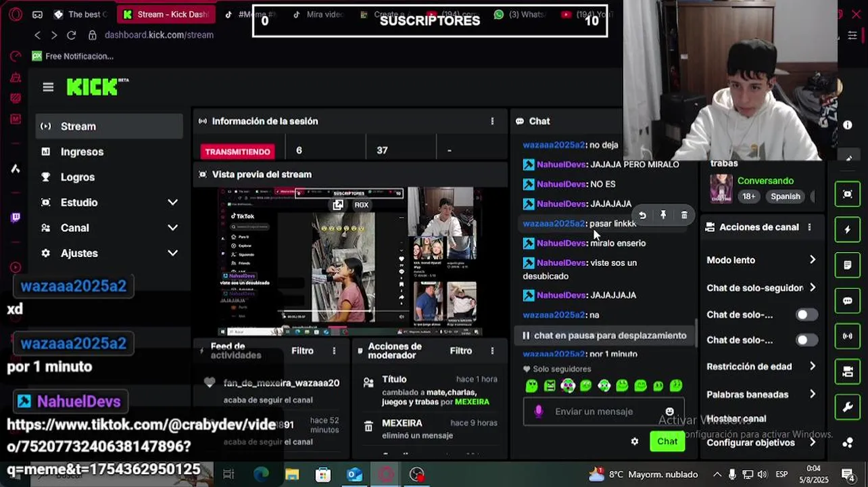Image resolution: width=868 pixels, height=487 pixels.
Task: Open Configurar objetivos settings
Action: [x=761, y=442]
